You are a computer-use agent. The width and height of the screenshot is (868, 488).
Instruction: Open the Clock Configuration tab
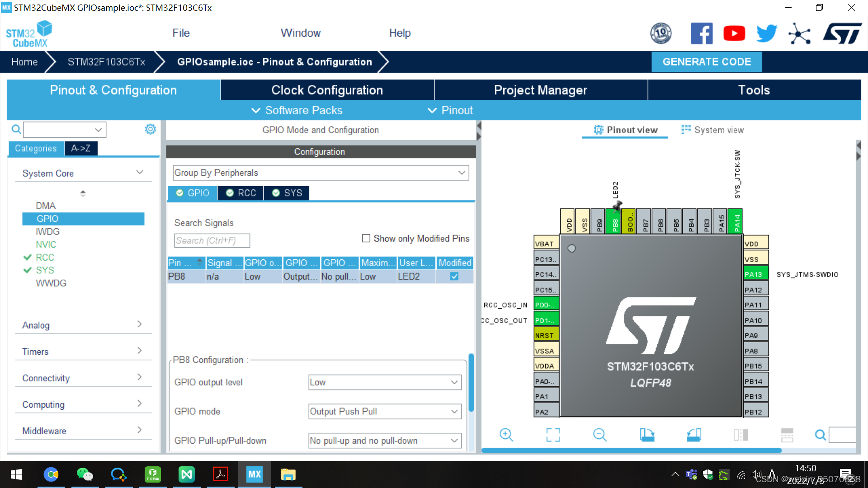(x=327, y=90)
